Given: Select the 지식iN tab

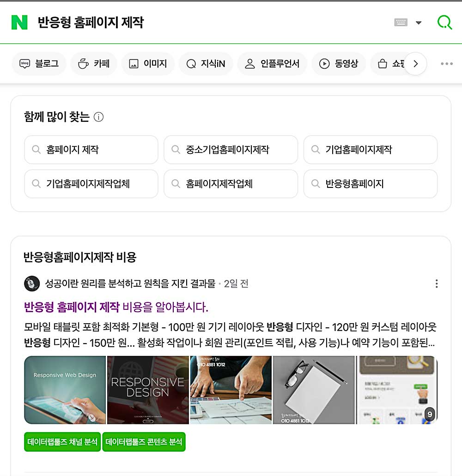Looking at the screenshot, I should (206, 64).
